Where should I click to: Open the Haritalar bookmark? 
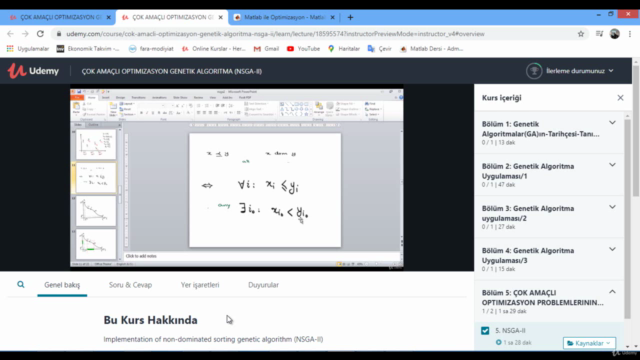point(344,49)
